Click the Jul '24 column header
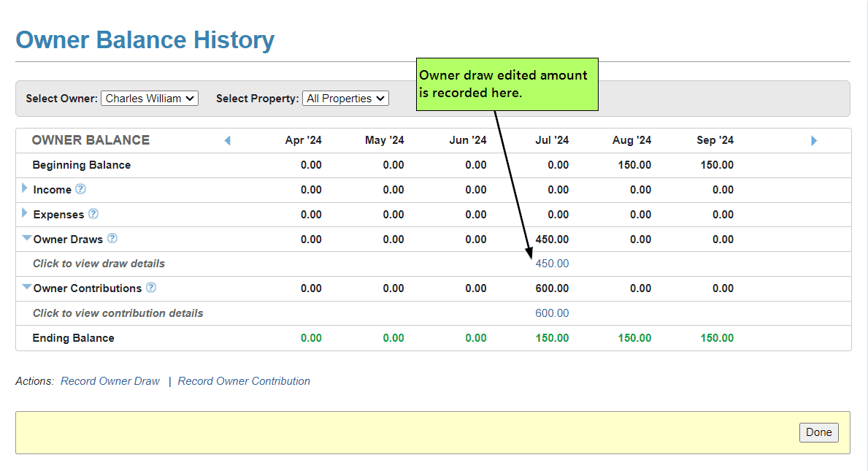 tap(552, 140)
